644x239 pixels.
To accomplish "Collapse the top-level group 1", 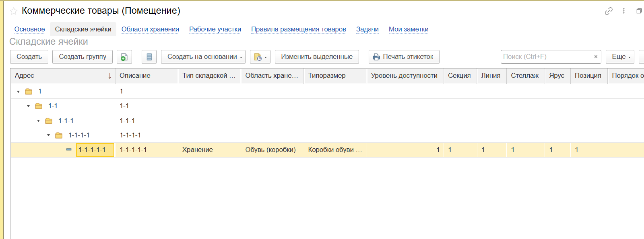I will pyautogui.click(x=18, y=92).
